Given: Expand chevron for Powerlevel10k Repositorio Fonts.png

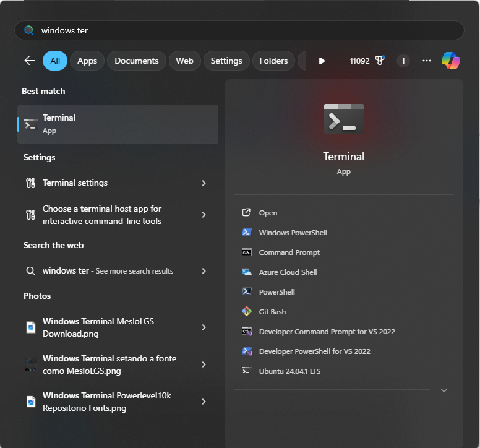Looking at the screenshot, I should point(204,402).
